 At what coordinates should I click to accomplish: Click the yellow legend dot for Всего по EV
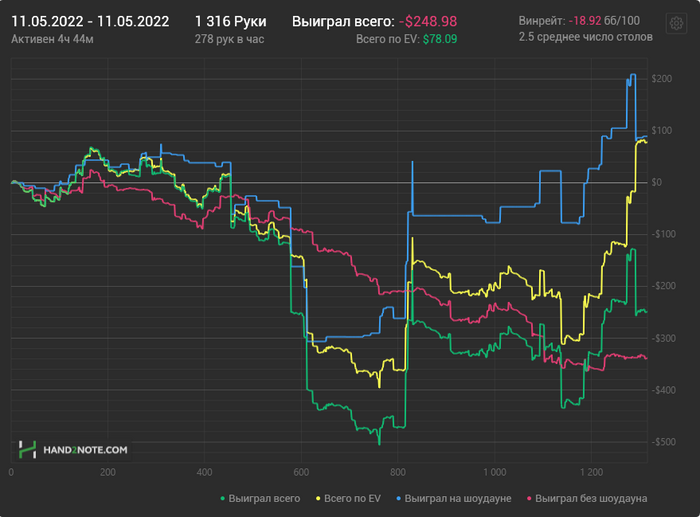[x=318, y=498]
